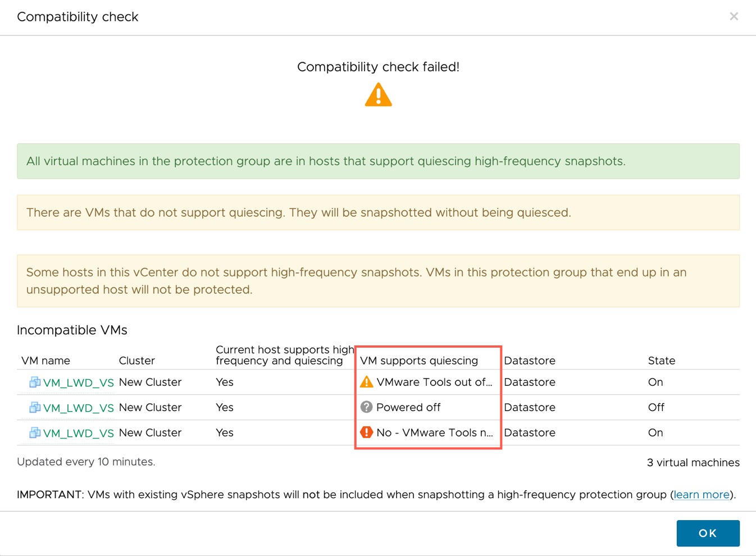Image resolution: width=756 pixels, height=556 pixels.
Task: Click 'New Cluster' in the Powered off row
Action: [x=150, y=407]
